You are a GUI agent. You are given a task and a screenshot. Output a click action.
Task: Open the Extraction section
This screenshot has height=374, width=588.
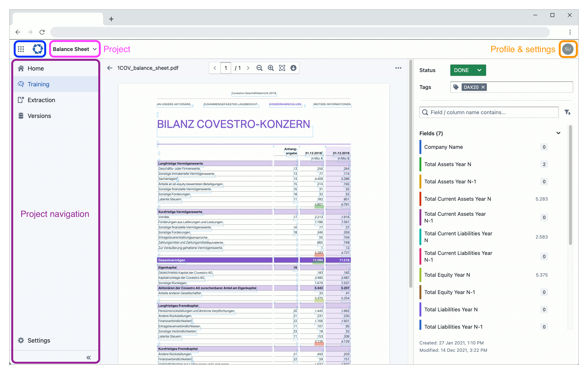click(x=56, y=100)
